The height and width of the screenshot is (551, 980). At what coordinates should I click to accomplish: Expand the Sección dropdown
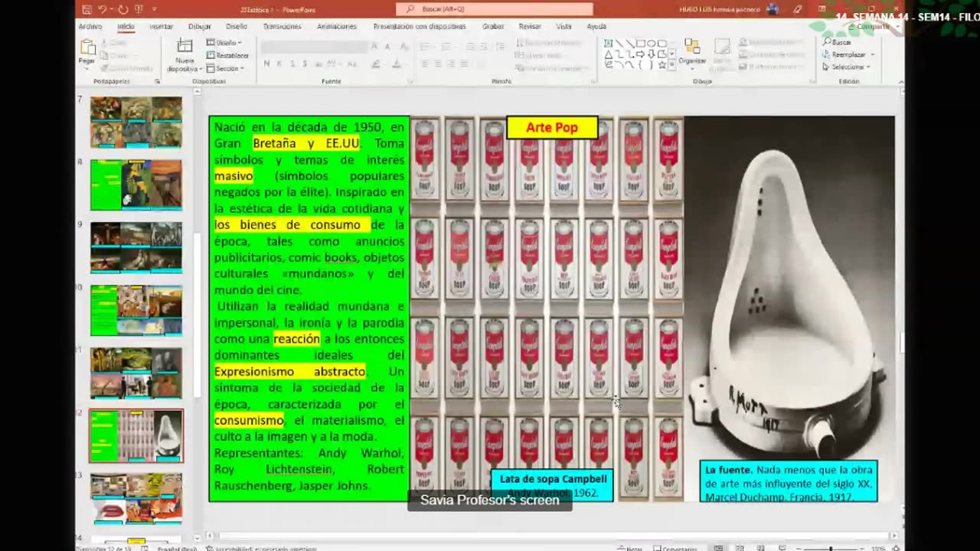click(225, 68)
